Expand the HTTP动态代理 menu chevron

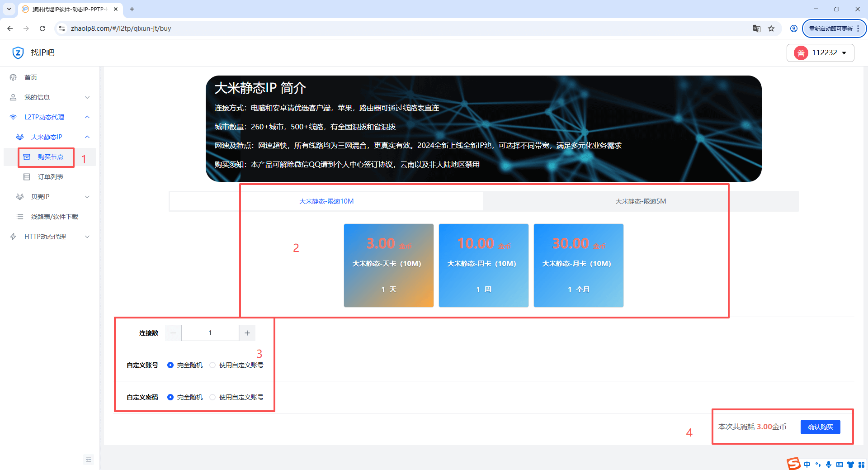click(x=87, y=237)
